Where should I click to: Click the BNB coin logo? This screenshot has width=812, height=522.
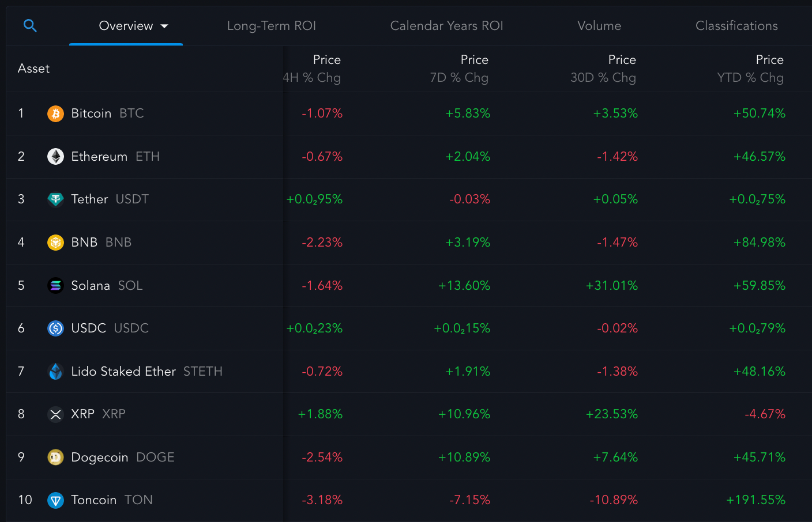click(55, 243)
